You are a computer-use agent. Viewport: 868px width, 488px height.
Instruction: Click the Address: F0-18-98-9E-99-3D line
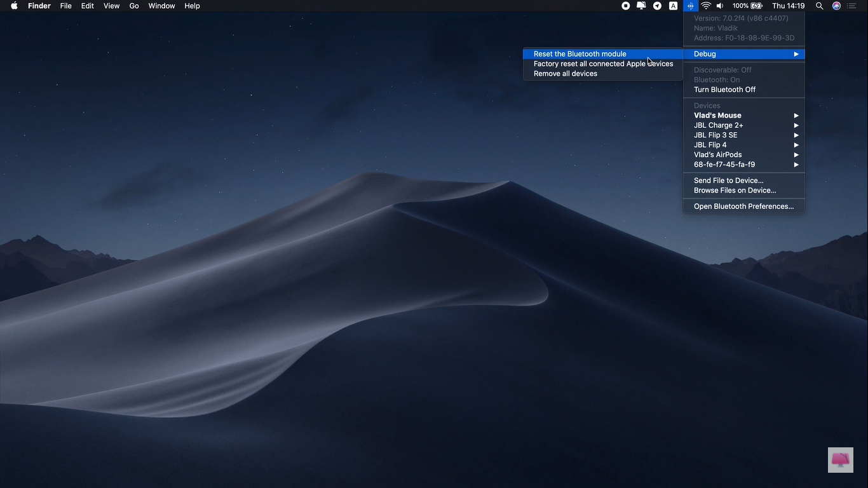(x=744, y=38)
